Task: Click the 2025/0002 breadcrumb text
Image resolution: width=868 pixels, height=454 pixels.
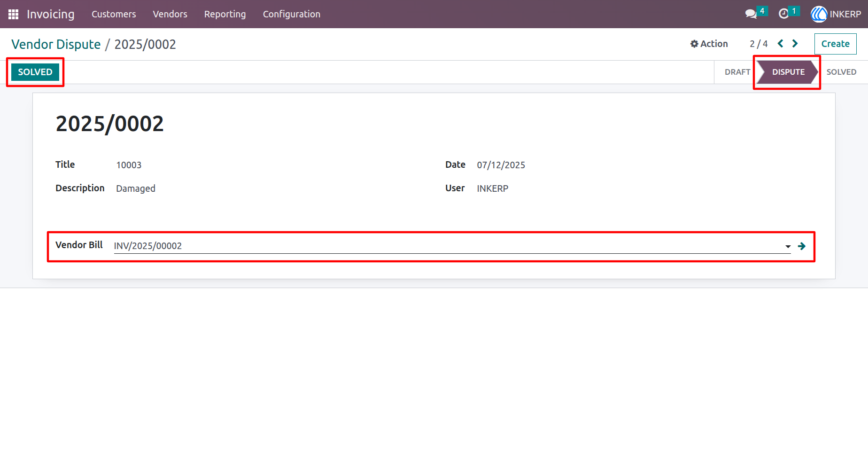Action: [145, 44]
